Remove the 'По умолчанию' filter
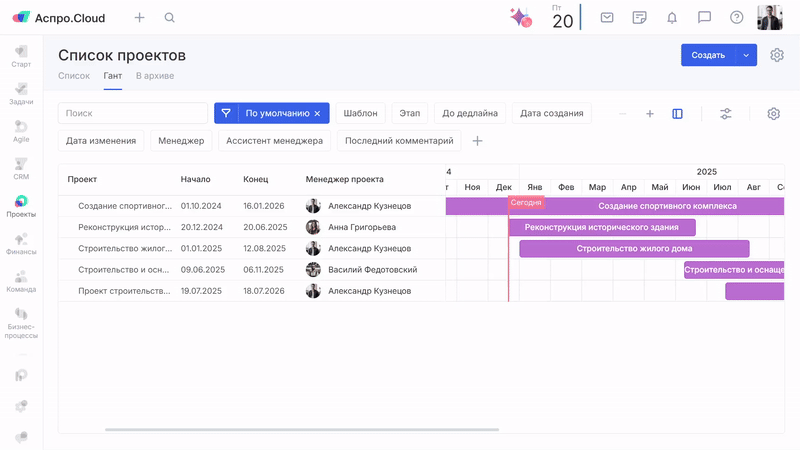The image size is (800, 450). pos(317,114)
